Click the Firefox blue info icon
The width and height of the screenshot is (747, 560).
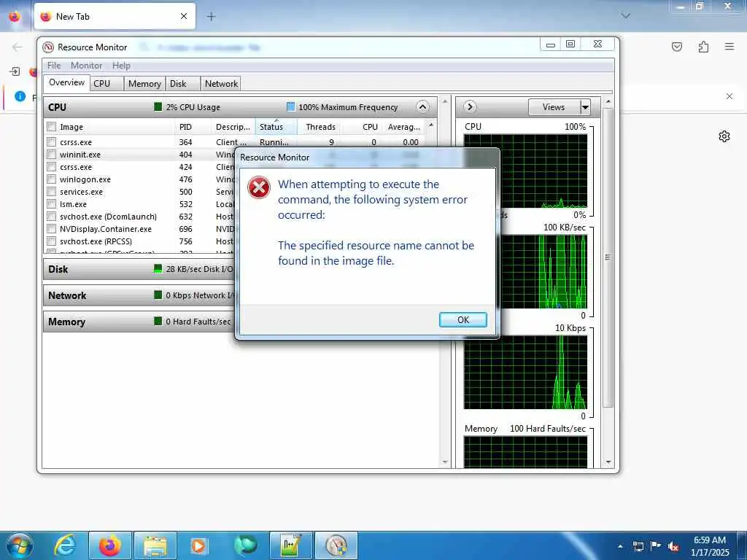[x=20, y=96]
